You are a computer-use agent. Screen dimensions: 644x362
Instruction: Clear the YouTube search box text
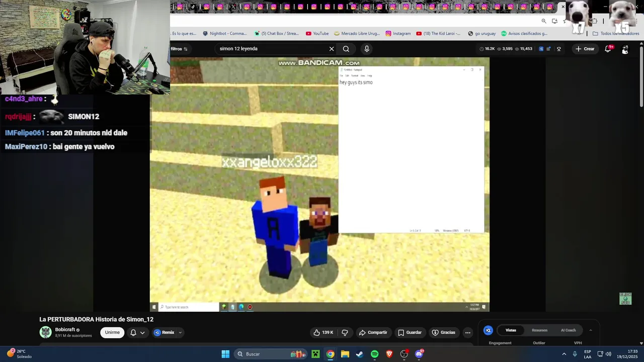[x=332, y=49]
